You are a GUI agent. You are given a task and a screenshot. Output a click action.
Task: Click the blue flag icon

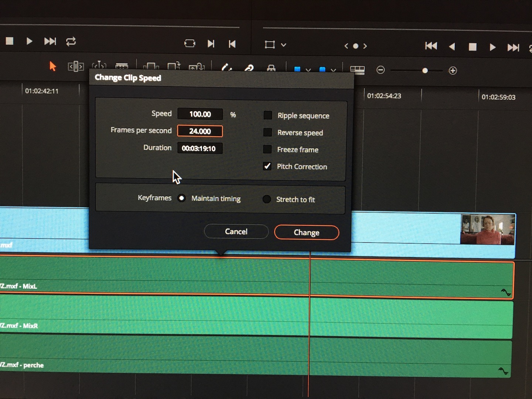pos(297,69)
